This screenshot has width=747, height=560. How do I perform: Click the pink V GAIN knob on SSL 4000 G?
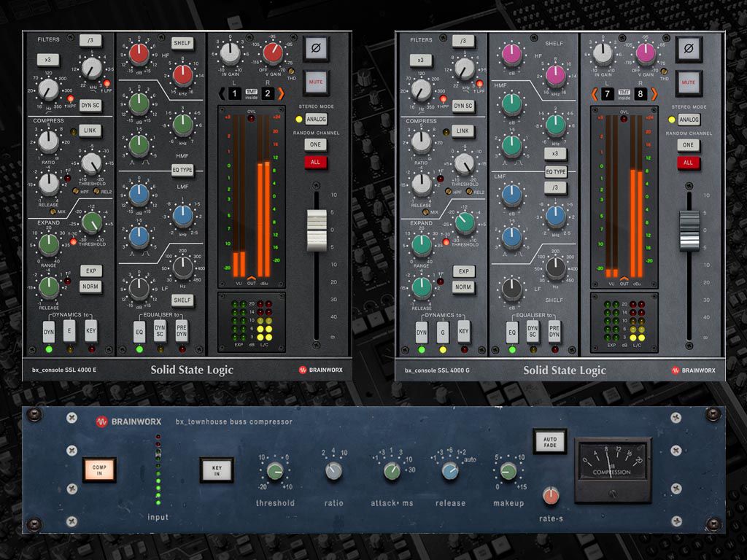tap(646, 53)
